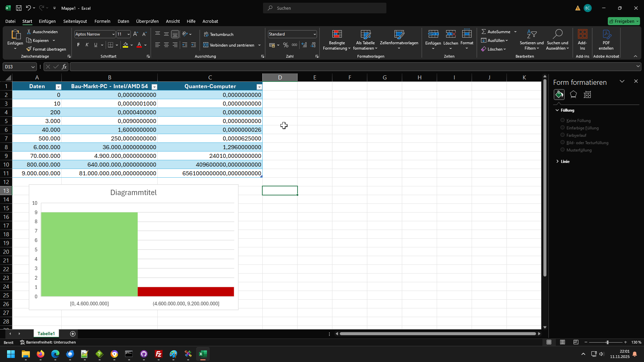Select Keine Füllung radio button
The height and width of the screenshot is (362, 644).
[x=562, y=120]
